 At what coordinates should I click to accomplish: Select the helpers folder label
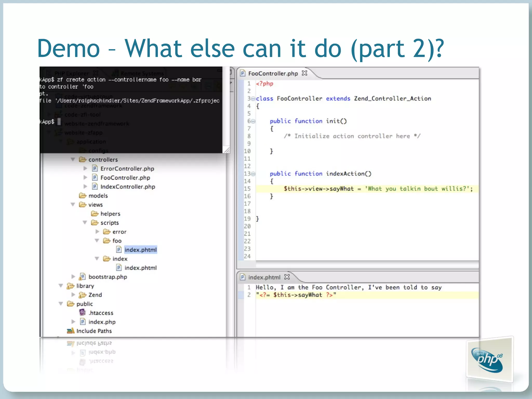coord(110,214)
